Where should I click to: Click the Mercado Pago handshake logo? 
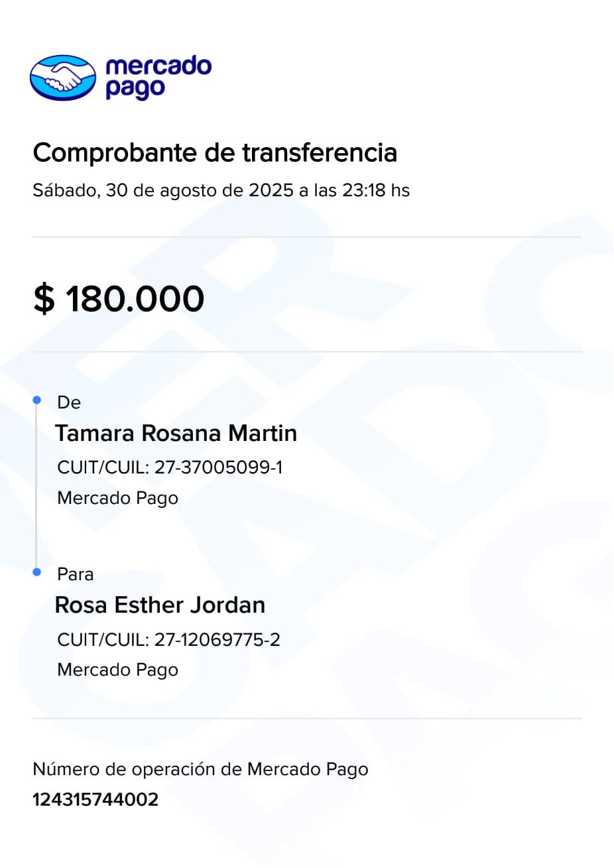63,78
